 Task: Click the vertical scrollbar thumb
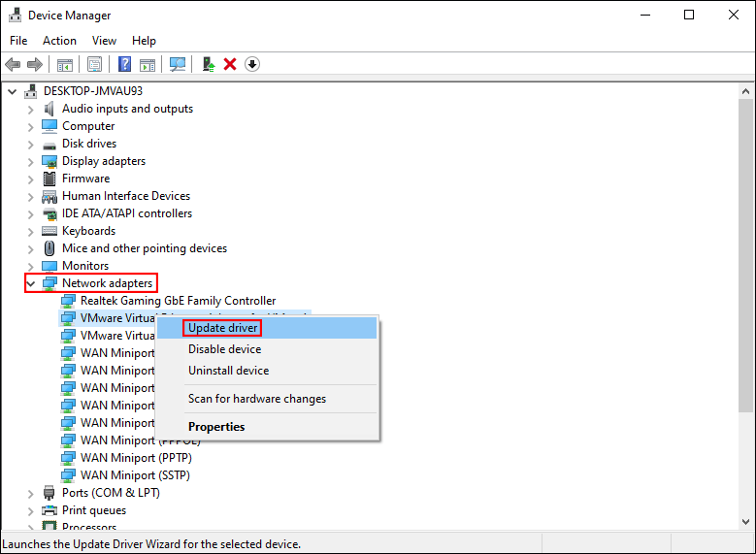click(746, 255)
